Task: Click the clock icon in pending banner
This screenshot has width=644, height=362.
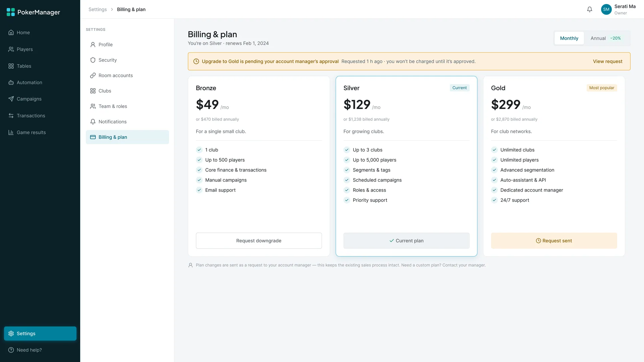Action: pyautogui.click(x=196, y=61)
